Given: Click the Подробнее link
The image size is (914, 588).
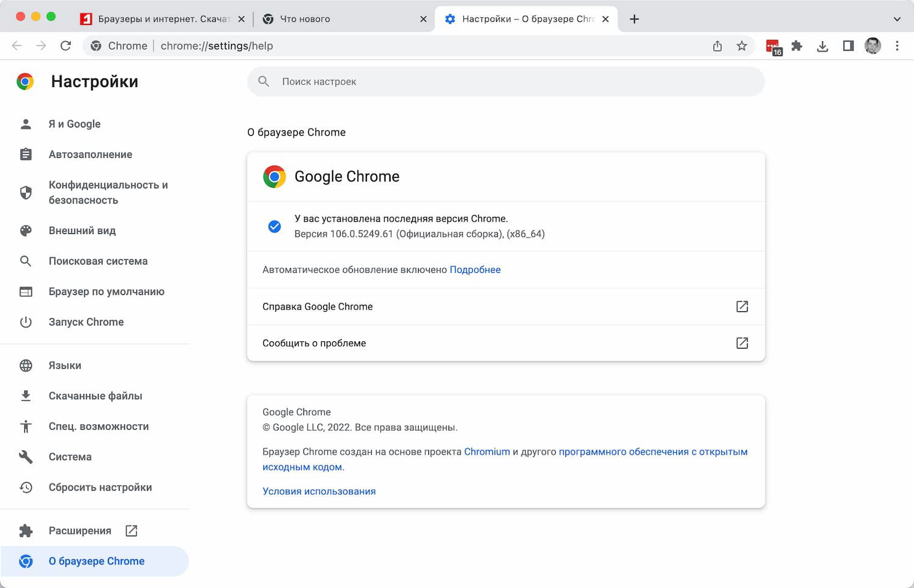Looking at the screenshot, I should [475, 270].
